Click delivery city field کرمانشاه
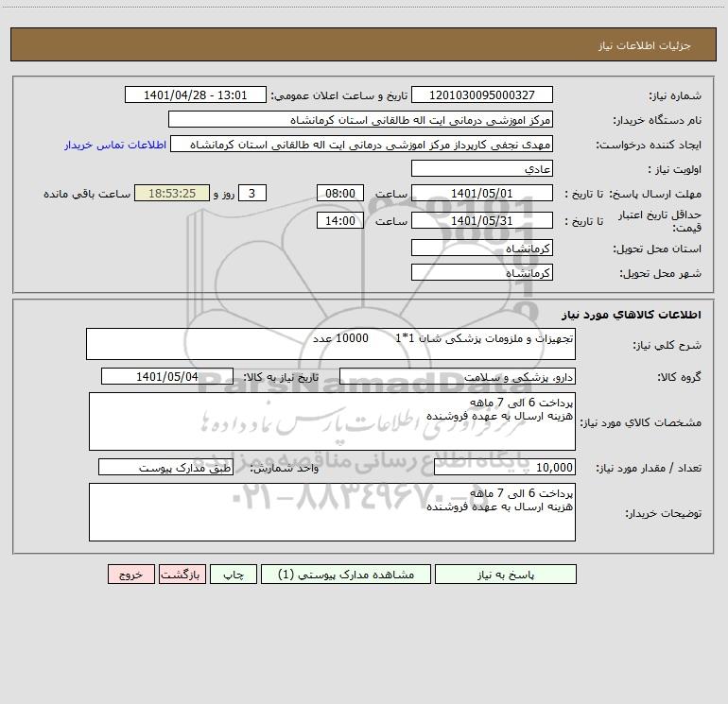 (x=482, y=272)
